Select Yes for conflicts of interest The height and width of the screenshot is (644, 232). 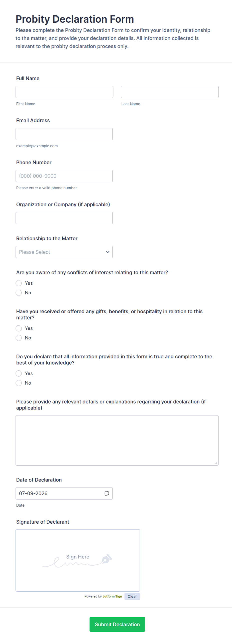coord(19,283)
